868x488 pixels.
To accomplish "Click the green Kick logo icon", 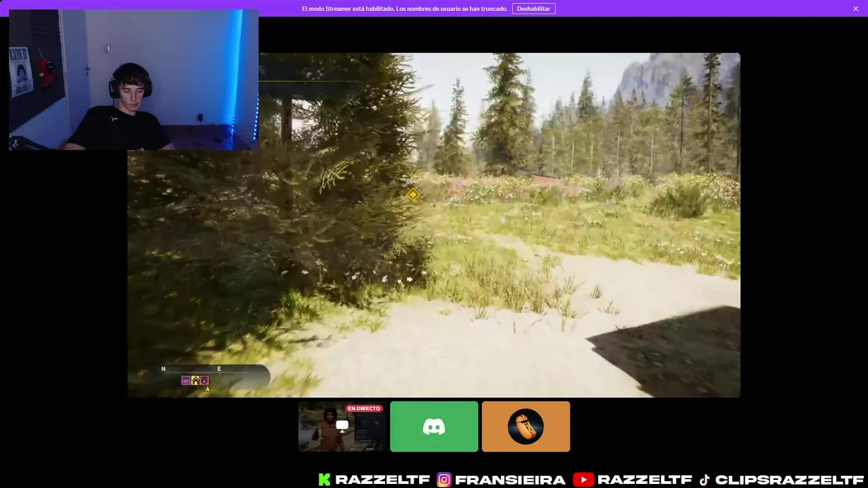I will tap(325, 480).
